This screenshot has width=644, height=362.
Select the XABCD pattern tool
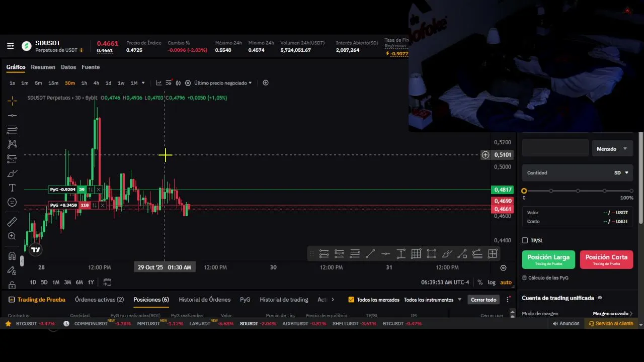(x=12, y=144)
